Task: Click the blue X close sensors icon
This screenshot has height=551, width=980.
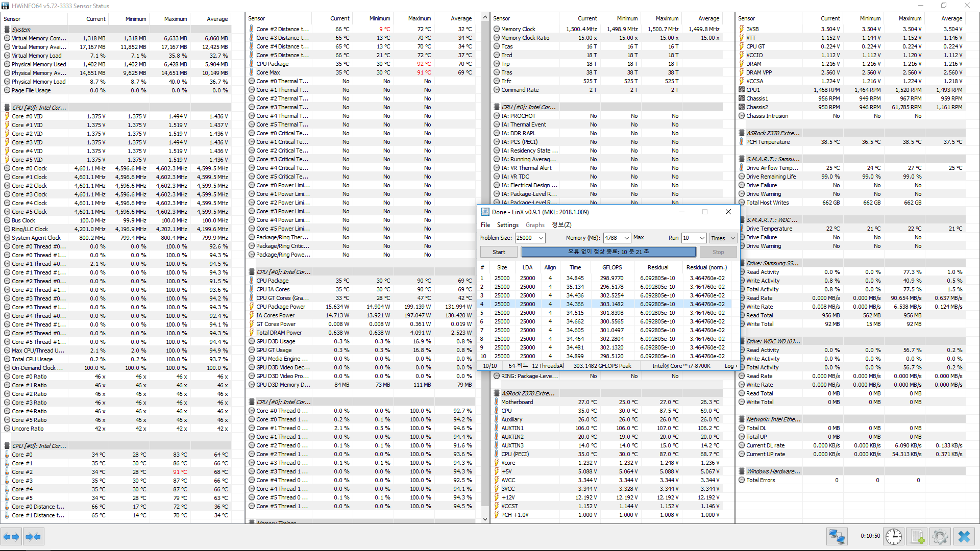Action: pos(964,537)
